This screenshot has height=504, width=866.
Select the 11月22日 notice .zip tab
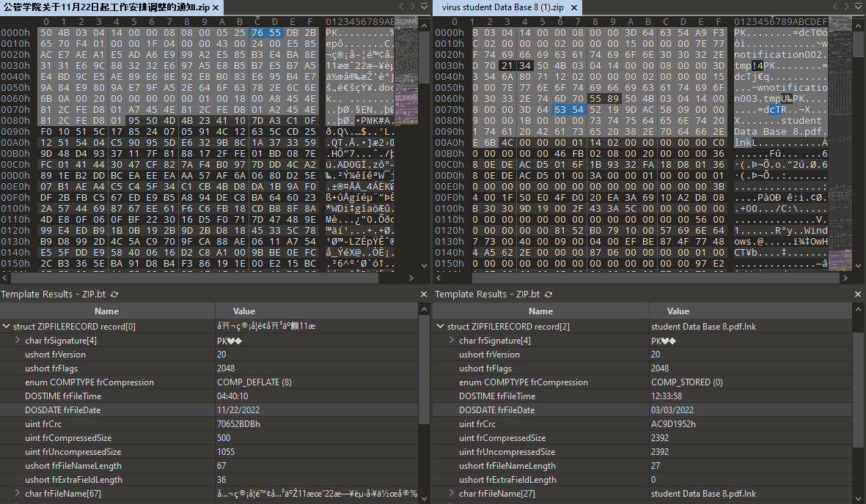pyautogui.click(x=106, y=7)
